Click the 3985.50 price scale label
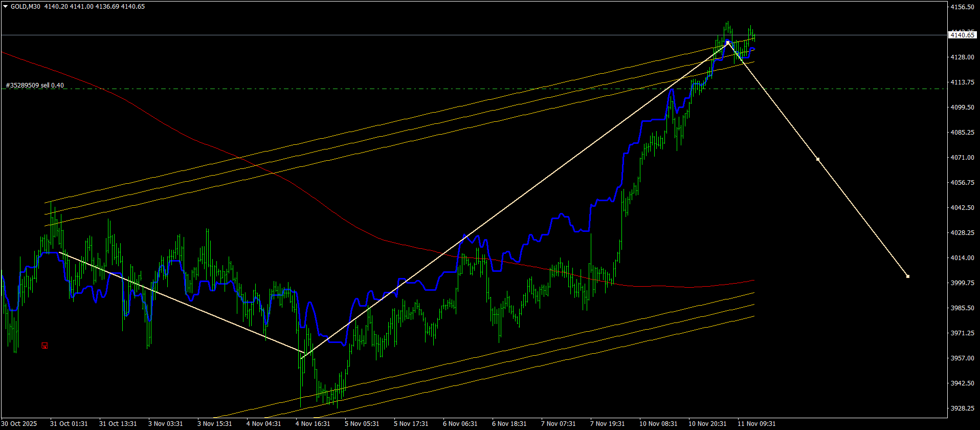This screenshot has height=430, width=980. tap(962, 308)
